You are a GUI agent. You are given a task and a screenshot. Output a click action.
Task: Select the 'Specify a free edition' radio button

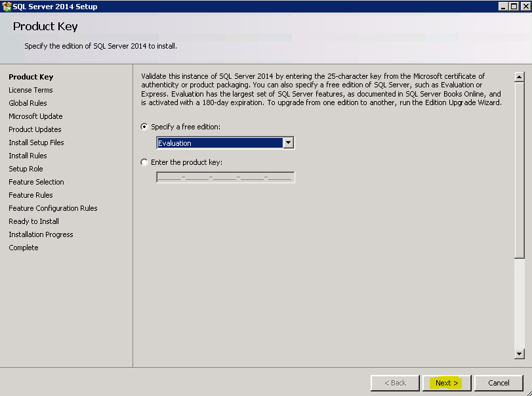pos(144,127)
